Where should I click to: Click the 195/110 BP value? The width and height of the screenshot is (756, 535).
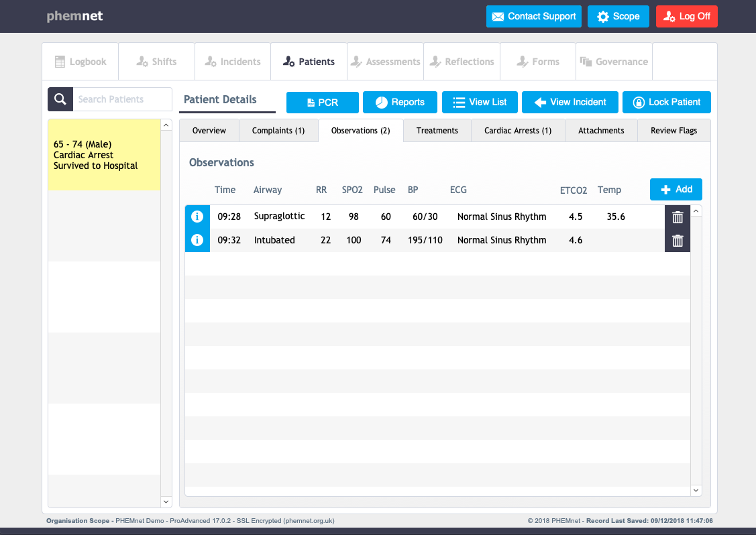click(x=425, y=240)
